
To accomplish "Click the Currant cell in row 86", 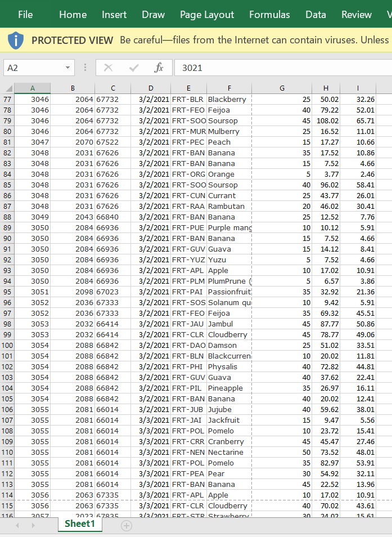I will [x=229, y=195].
